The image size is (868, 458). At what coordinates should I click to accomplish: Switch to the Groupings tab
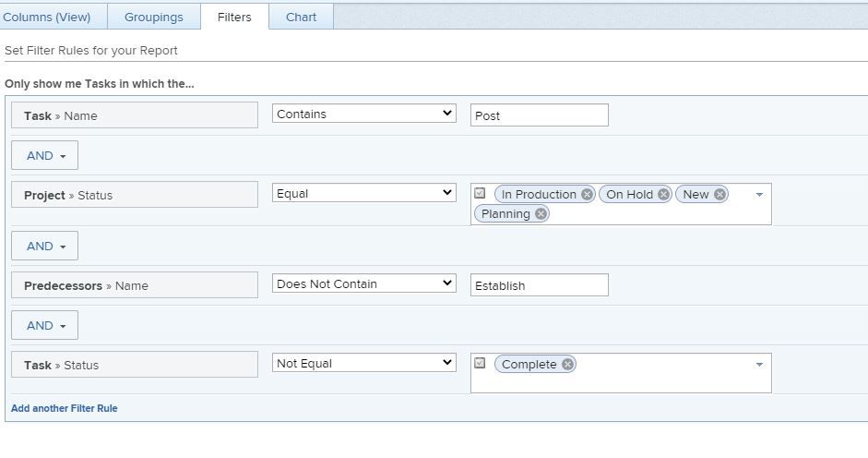point(153,17)
